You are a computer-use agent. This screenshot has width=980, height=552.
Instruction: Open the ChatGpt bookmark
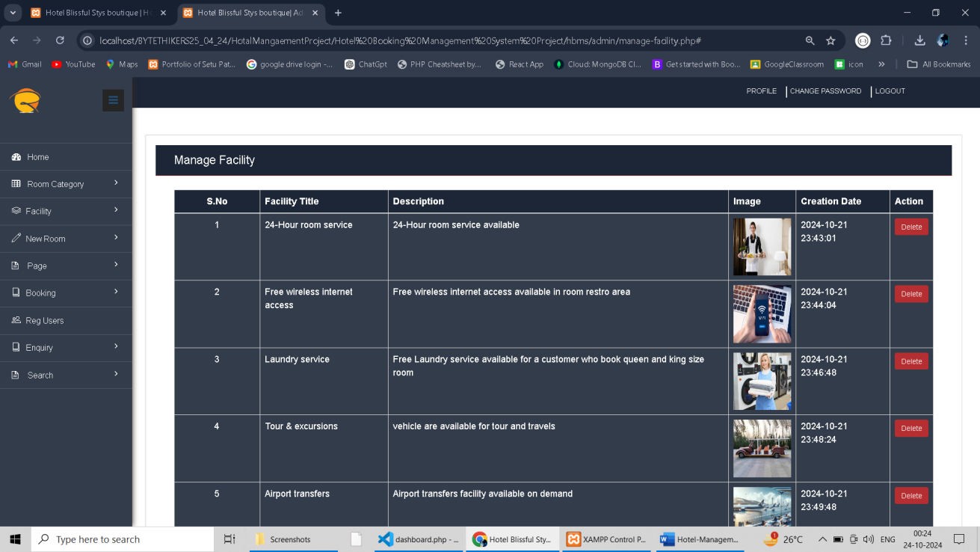click(366, 64)
